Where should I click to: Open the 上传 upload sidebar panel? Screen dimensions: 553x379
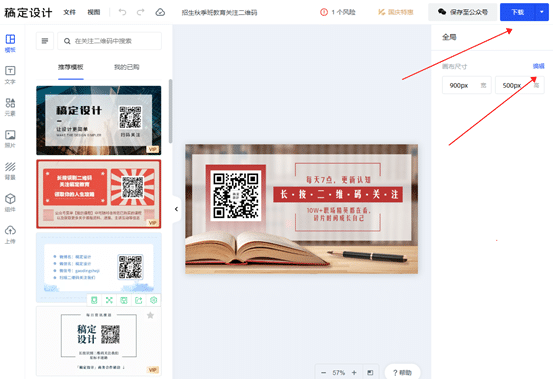coord(10,235)
